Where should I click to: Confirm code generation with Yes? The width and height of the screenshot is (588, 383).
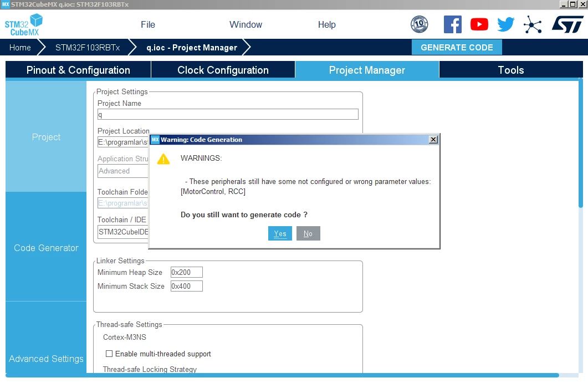point(280,233)
